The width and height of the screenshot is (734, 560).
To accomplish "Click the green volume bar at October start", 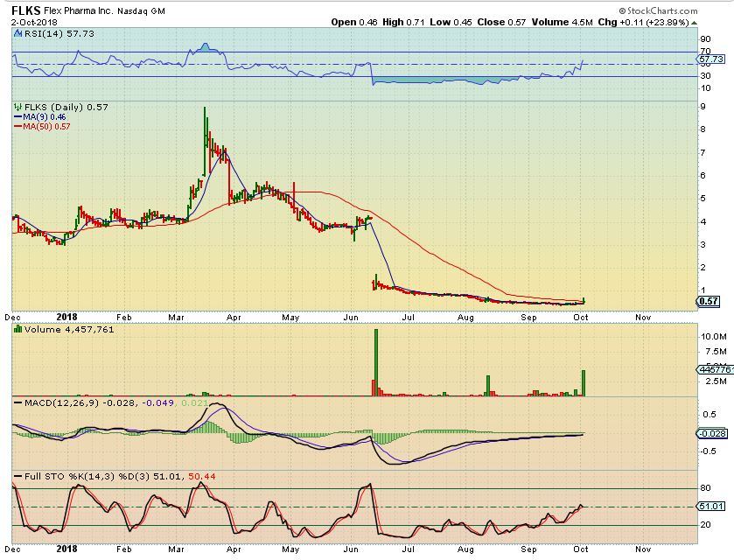I will point(584,382).
